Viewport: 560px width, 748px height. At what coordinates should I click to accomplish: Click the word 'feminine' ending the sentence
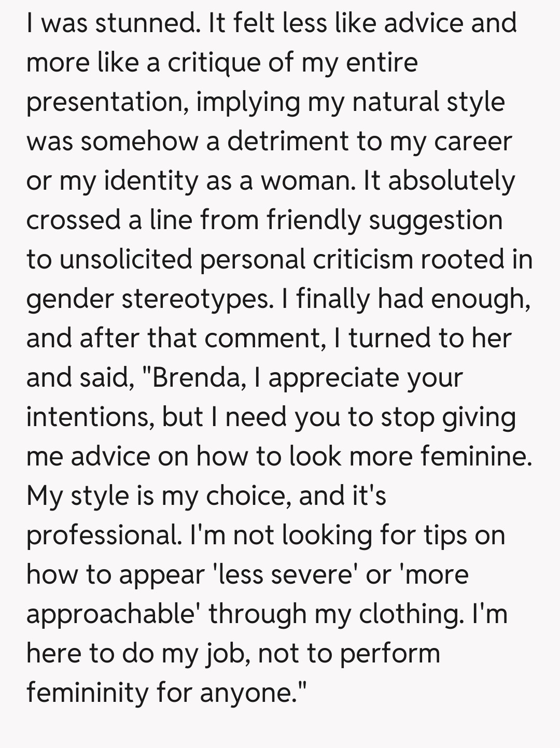pos(475,456)
